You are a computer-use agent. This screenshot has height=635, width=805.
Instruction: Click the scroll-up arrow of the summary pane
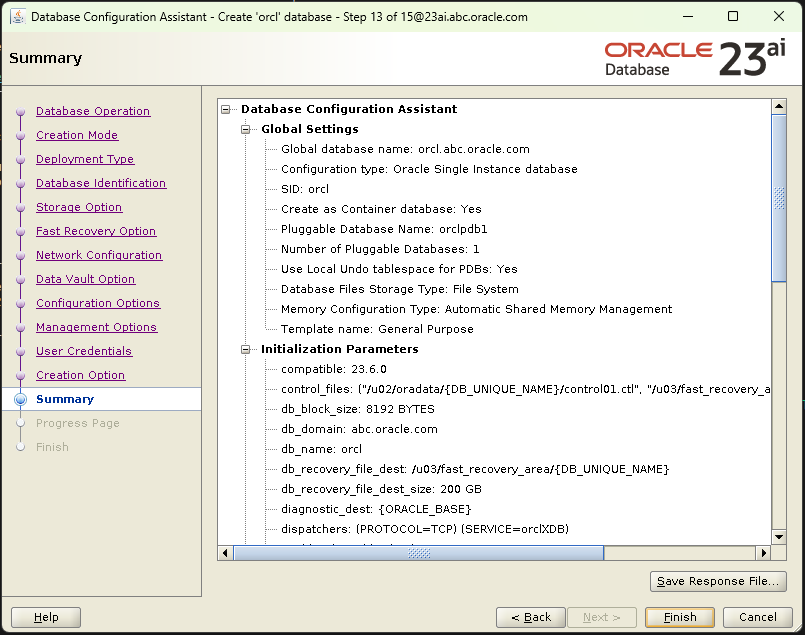pos(779,104)
